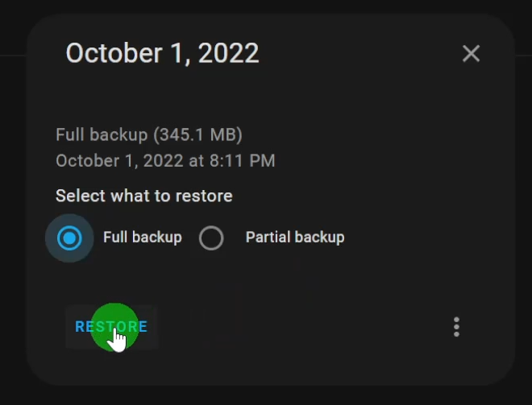This screenshot has height=405, width=532.
Task: Choose to restore only part of backup
Action: 211,238
